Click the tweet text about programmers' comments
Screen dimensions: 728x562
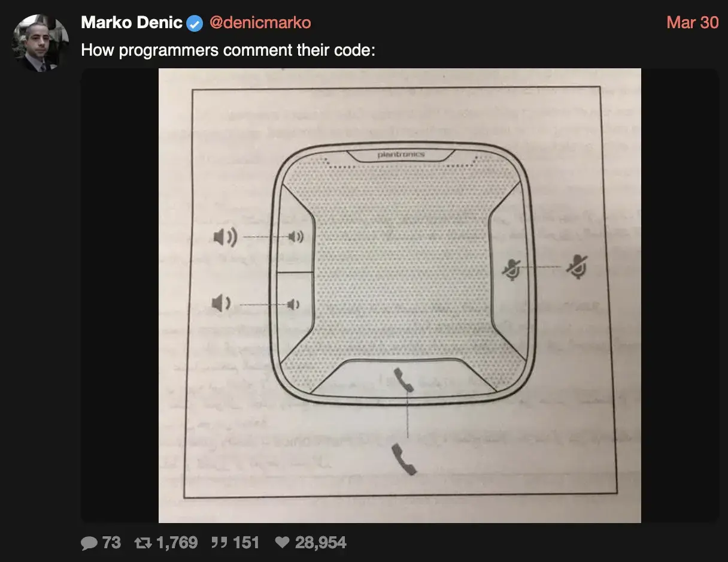coord(228,50)
